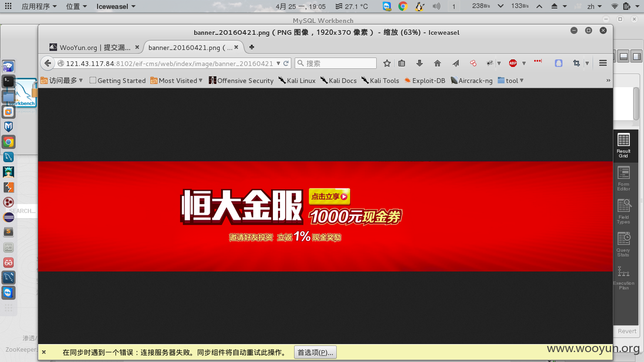Expand the URL history dropdown arrow
The height and width of the screenshot is (362, 644).
point(278,63)
